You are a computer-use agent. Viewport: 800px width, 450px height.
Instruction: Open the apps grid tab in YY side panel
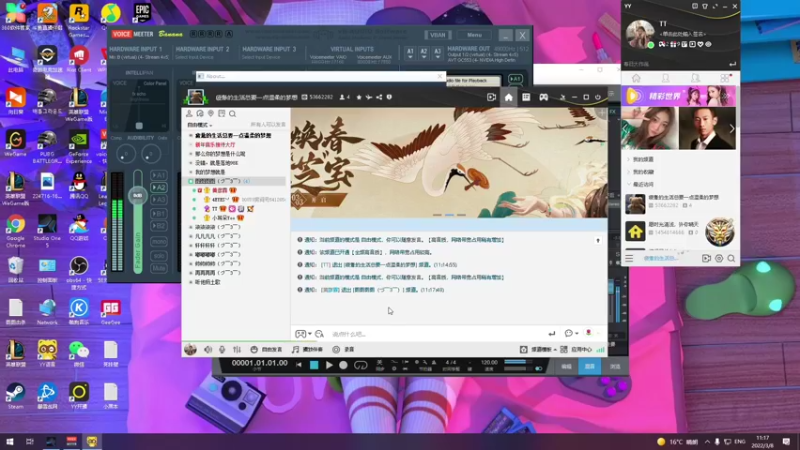click(x=725, y=79)
